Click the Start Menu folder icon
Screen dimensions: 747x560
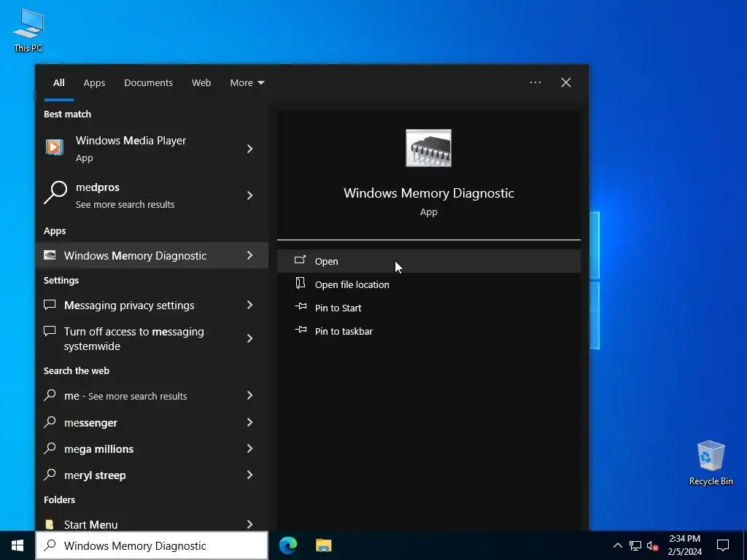(x=49, y=524)
